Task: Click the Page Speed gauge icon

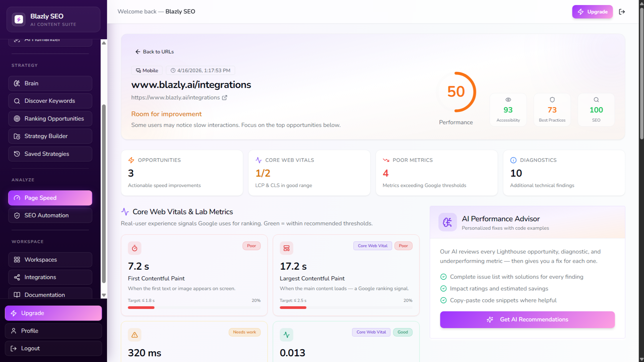Action: tap(17, 198)
